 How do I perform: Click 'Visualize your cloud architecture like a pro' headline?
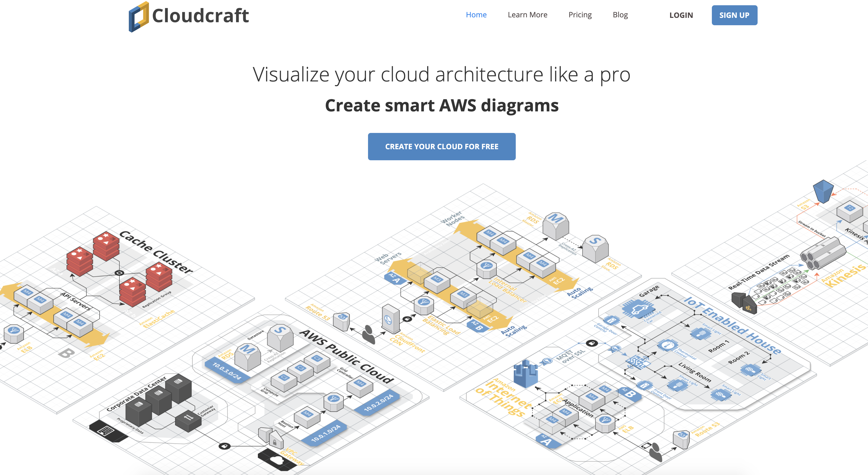click(441, 74)
